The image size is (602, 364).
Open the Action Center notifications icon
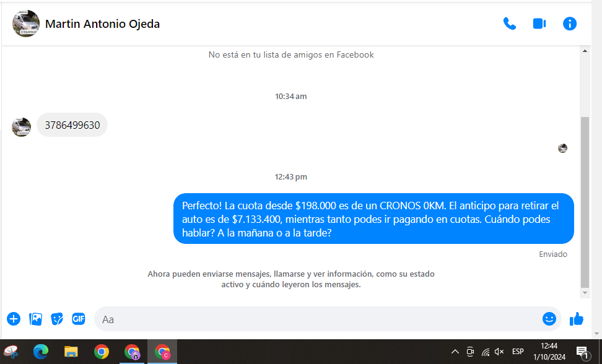(x=582, y=352)
